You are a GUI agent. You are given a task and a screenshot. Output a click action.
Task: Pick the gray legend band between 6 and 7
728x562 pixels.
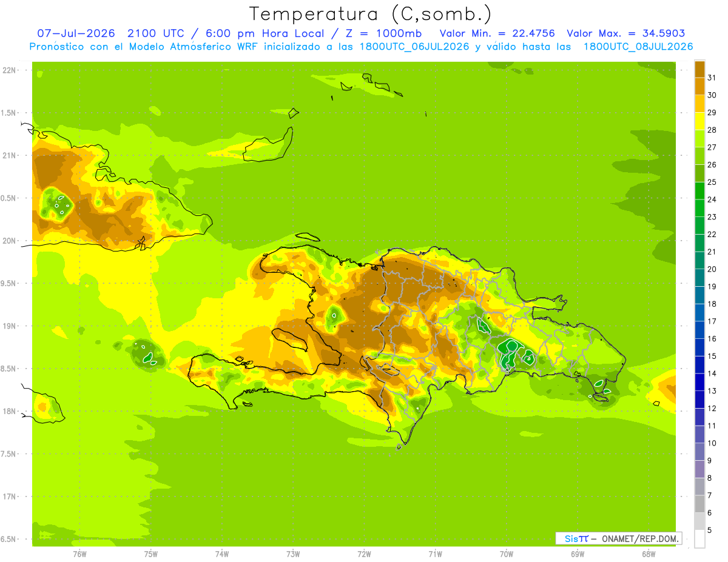point(699,504)
